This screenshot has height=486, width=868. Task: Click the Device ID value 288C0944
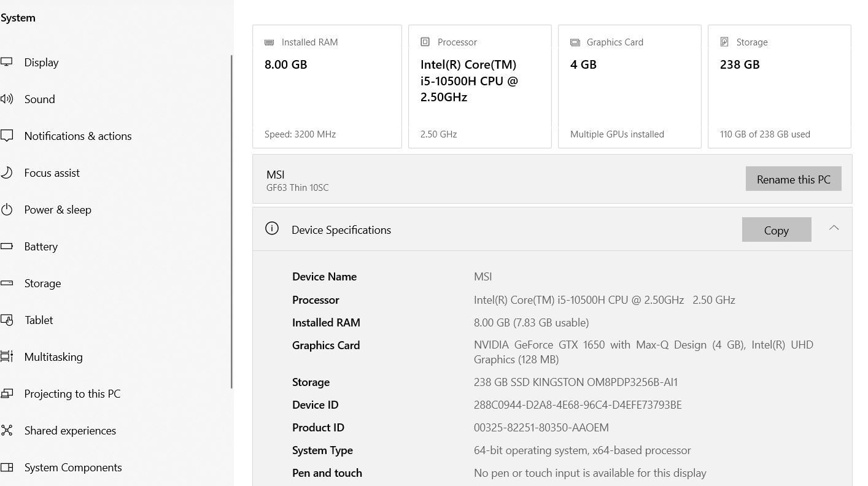[x=578, y=404]
